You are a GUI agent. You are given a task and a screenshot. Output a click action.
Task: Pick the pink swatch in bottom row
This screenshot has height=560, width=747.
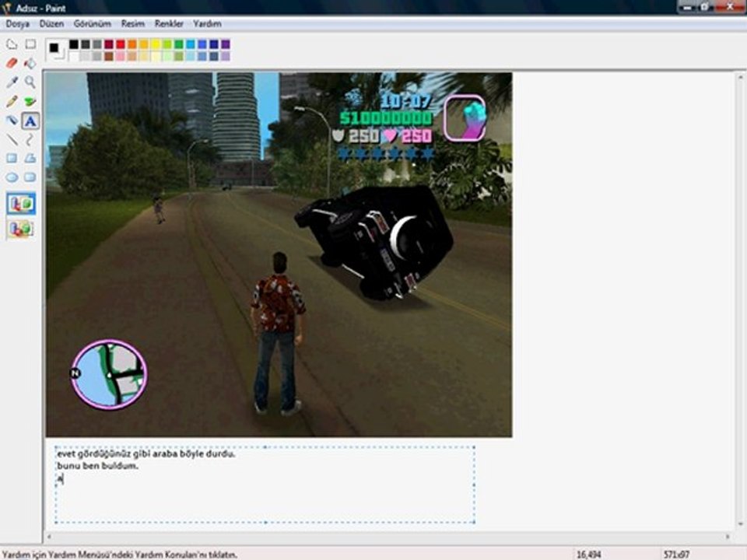click(121, 56)
